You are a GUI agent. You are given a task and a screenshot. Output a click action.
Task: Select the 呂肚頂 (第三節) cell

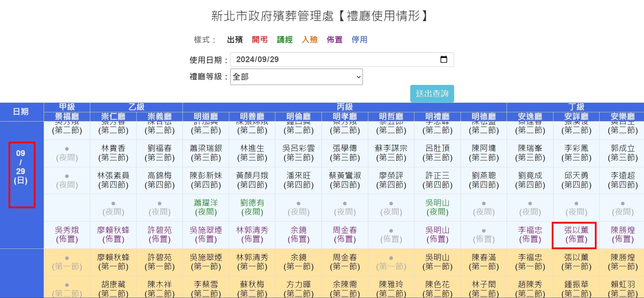pyautogui.click(x=437, y=153)
